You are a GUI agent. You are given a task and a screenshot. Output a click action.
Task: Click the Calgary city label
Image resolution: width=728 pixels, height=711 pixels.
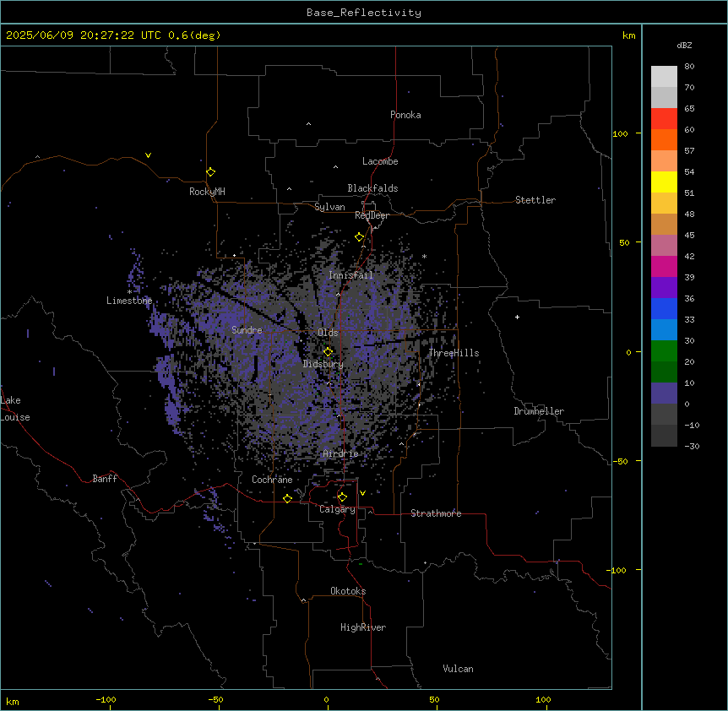338,509
